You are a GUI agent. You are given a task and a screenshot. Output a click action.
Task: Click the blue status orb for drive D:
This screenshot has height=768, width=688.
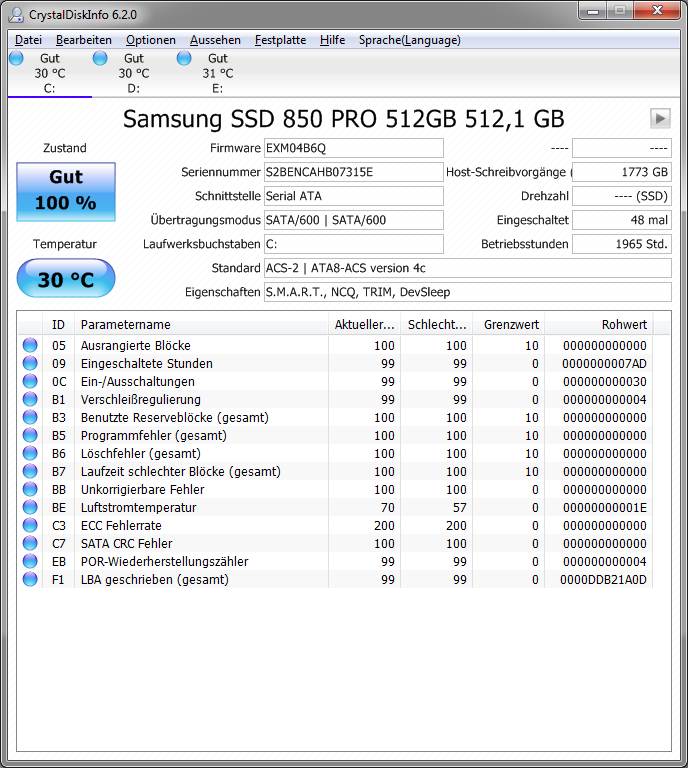click(x=100, y=58)
